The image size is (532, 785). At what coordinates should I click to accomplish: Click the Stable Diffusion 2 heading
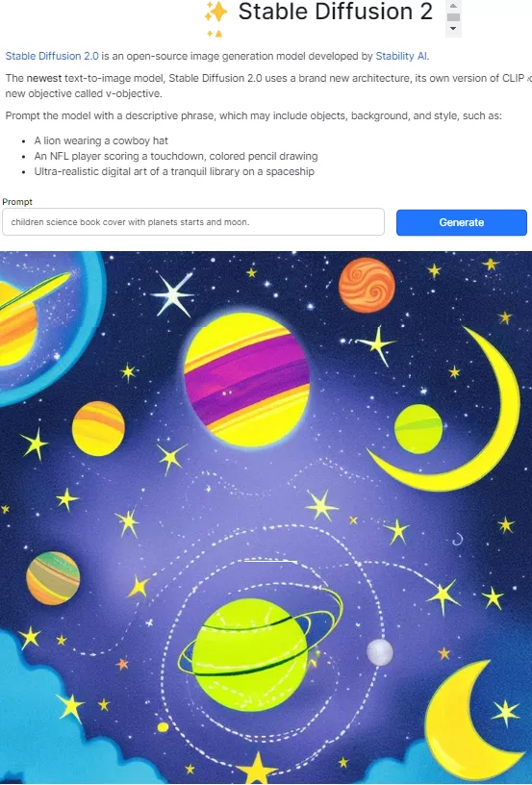[x=336, y=12]
